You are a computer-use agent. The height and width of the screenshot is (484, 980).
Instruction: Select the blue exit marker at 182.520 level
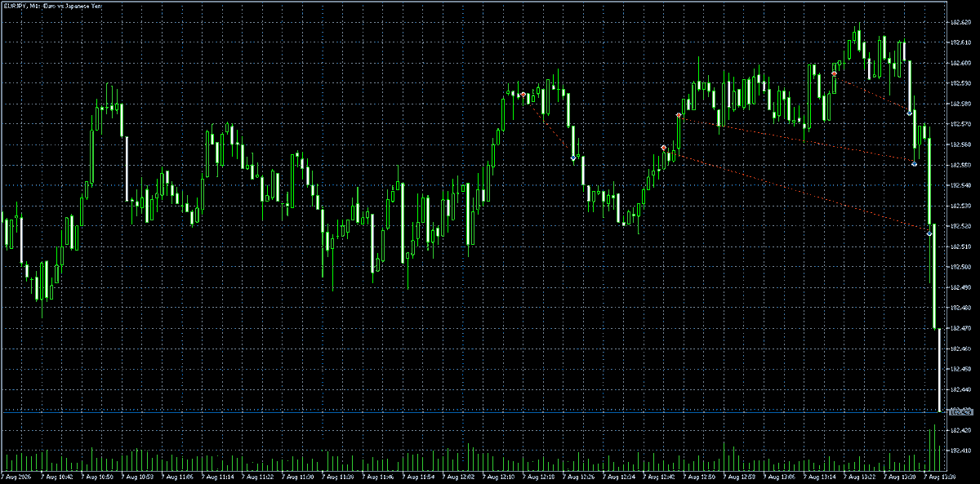[x=929, y=233]
